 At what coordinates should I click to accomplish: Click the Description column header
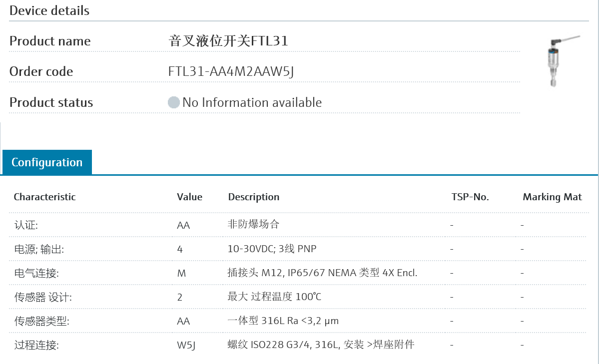pos(253,197)
